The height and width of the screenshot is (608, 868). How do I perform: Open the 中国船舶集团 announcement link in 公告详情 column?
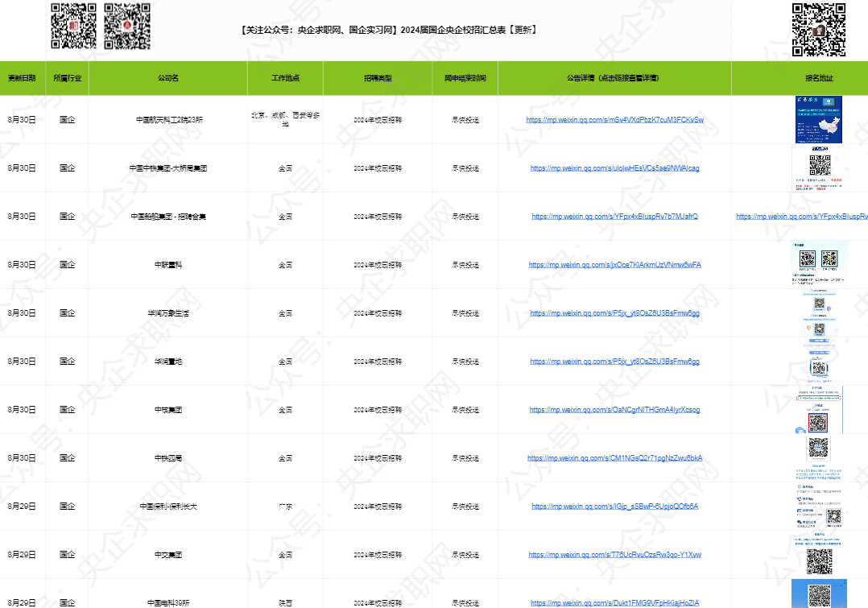pos(614,217)
